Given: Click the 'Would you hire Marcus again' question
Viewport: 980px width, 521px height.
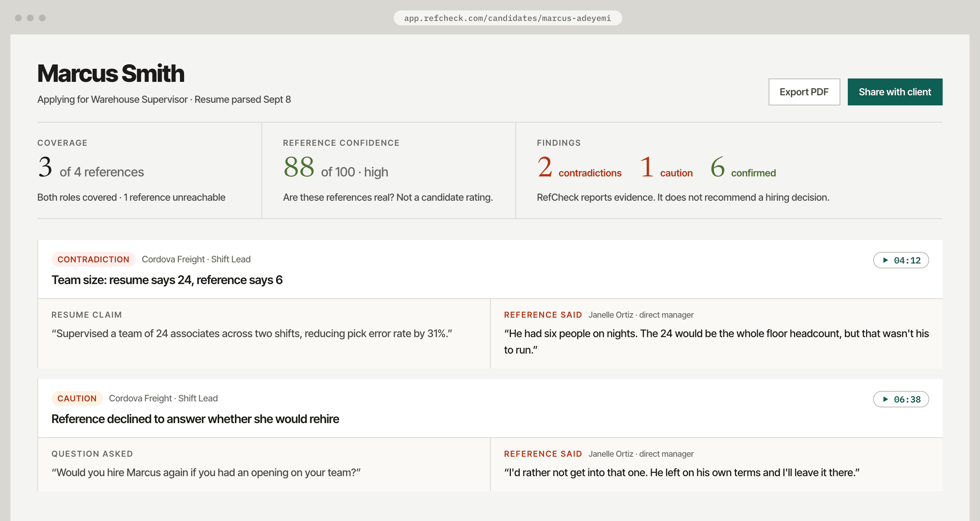Looking at the screenshot, I should point(206,473).
